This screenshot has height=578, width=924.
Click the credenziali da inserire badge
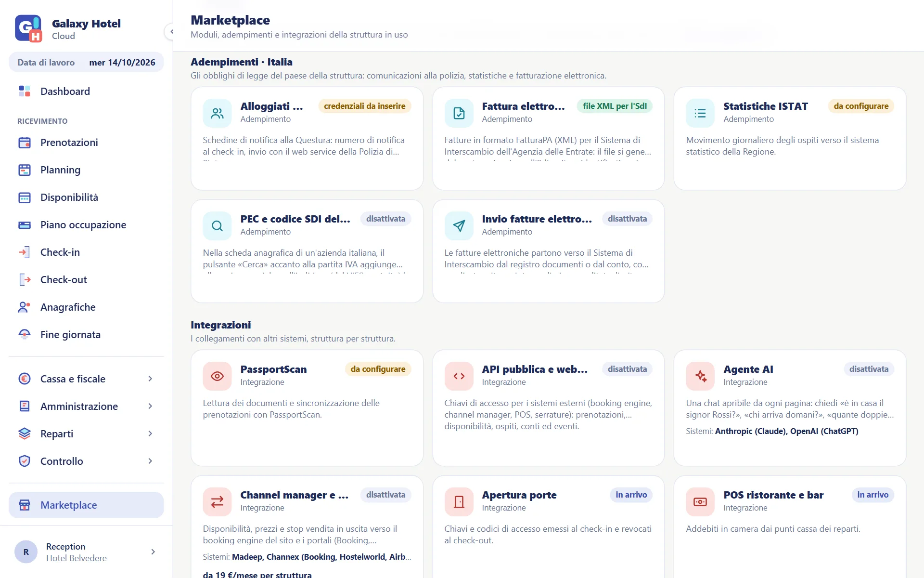pos(364,106)
